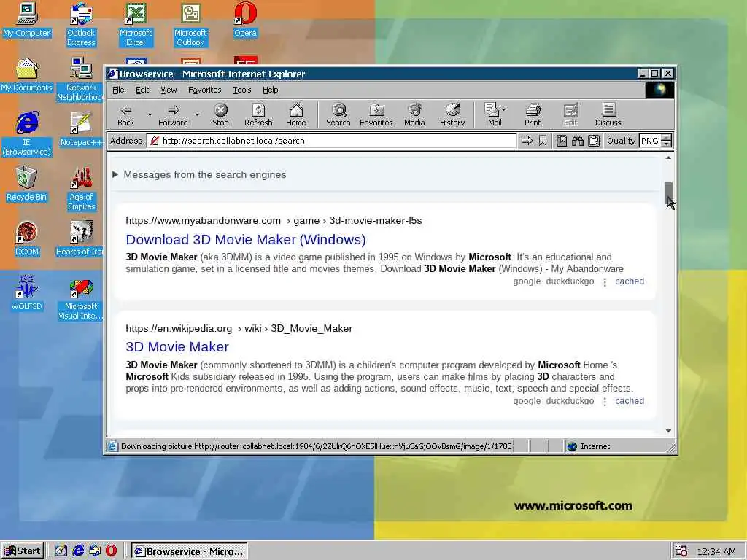Image resolution: width=747 pixels, height=560 pixels.
Task: Select the My Documents desktop icon
Action: (x=26, y=75)
